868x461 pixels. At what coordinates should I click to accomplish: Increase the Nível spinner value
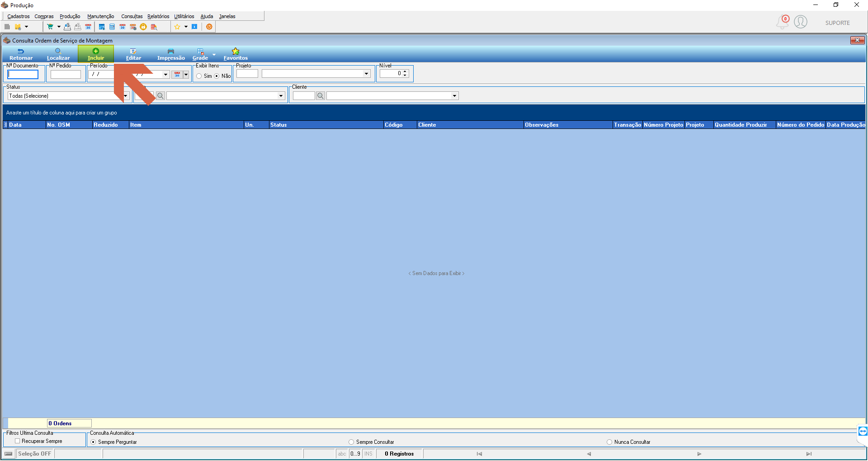pos(405,71)
